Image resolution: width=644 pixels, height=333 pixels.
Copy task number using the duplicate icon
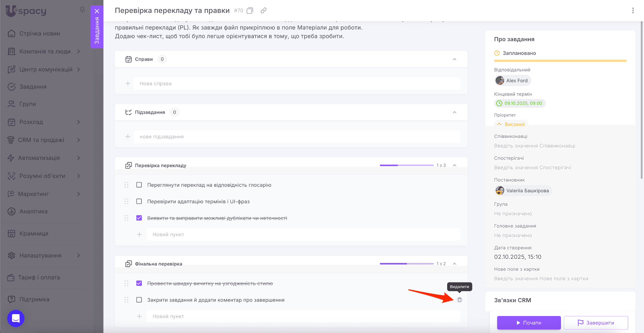pos(250,11)
